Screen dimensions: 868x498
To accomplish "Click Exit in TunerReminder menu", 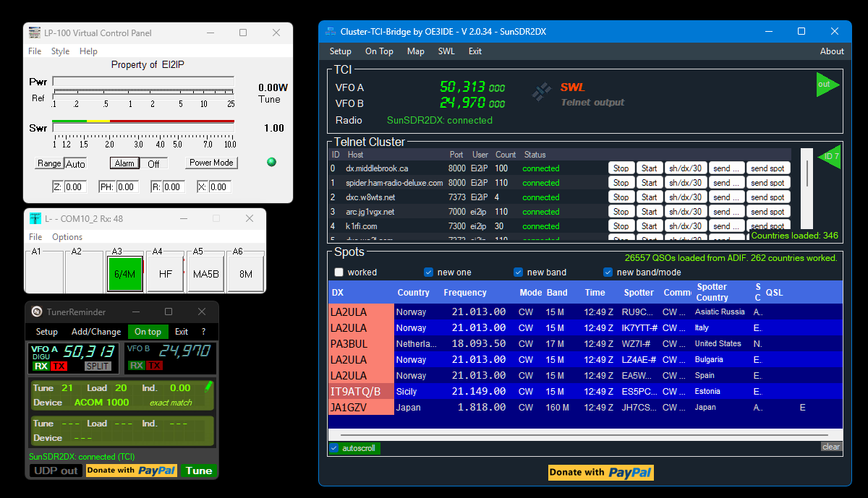I will pos(182,332).
